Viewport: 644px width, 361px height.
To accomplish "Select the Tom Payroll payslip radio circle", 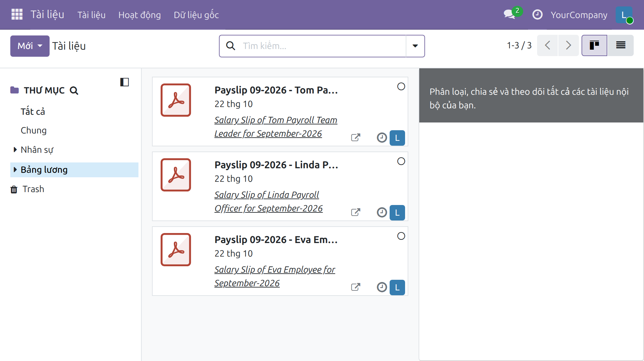I will (401, 86).
